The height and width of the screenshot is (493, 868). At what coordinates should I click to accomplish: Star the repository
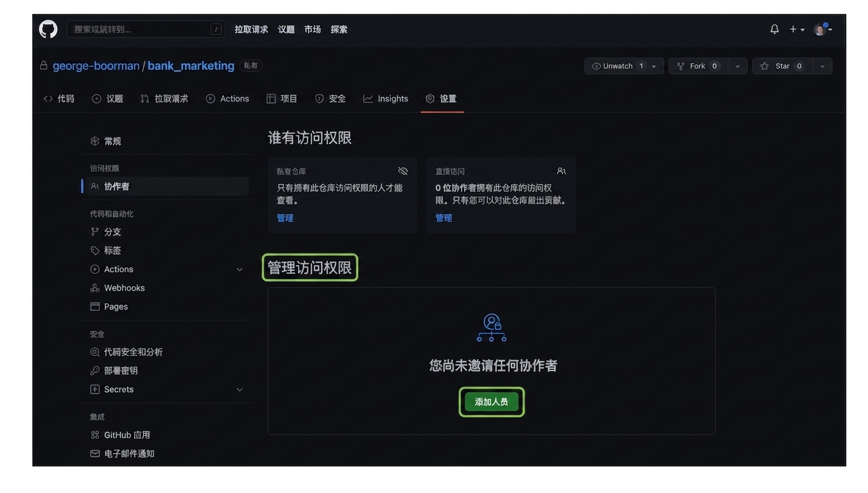[x=783, y=66]
